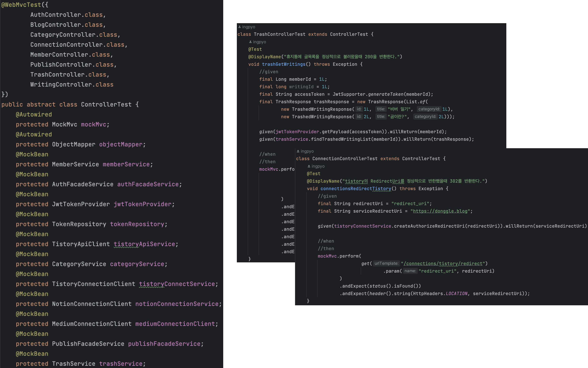Click the 'ingpyo' author hint above ConnectionControllerTest
588x368 pixels.
pos(307,151)
